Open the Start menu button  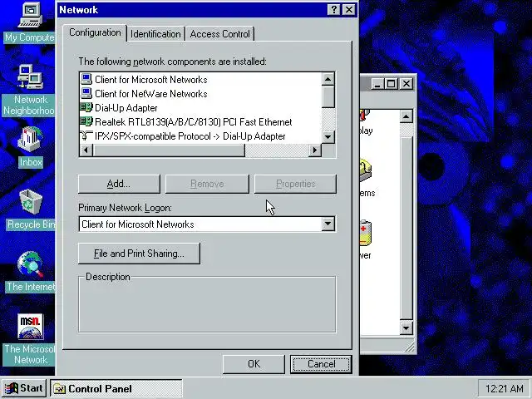(x=24, y=388)
